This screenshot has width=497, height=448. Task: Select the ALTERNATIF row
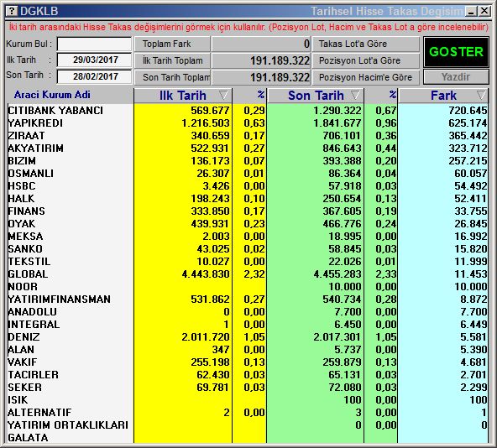click(x=247, y=413)
